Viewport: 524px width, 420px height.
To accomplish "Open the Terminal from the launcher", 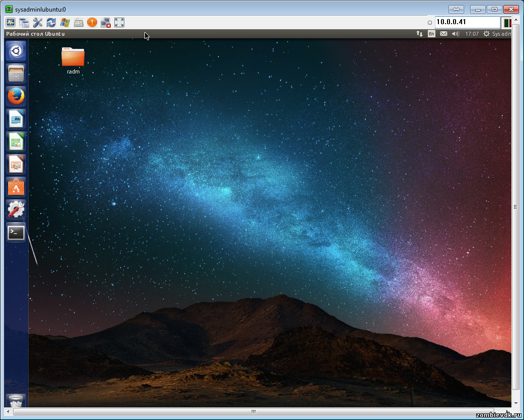I will (x=16, y=233).
